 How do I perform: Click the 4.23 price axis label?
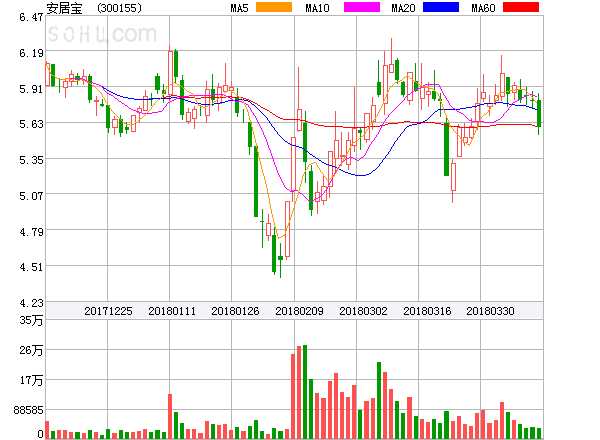(x=31, y=303)
